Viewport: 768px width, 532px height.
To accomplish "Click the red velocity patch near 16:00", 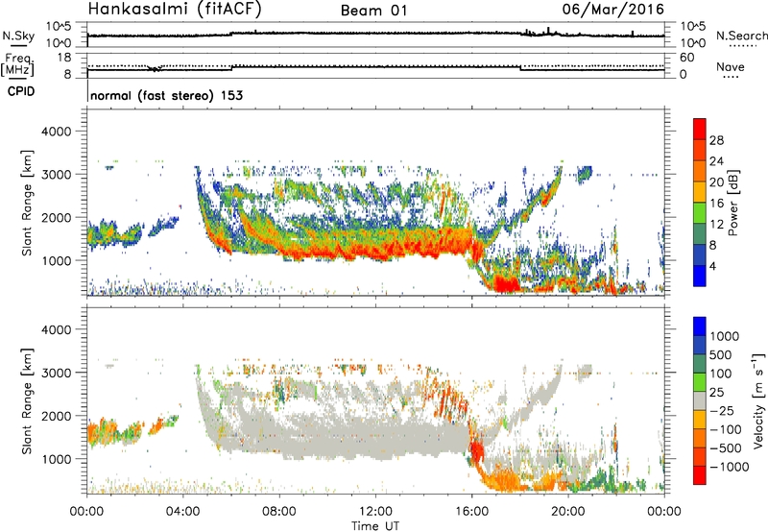I will 475,449.
